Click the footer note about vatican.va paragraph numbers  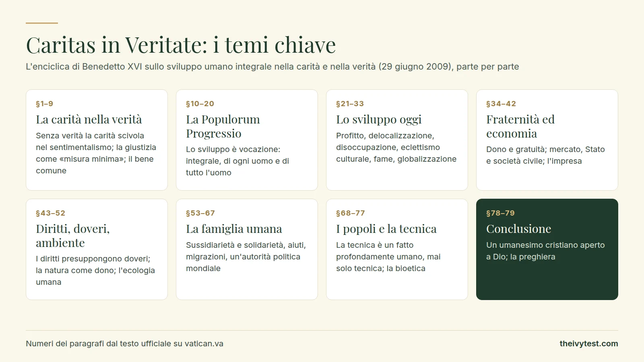tap(125, 343)
